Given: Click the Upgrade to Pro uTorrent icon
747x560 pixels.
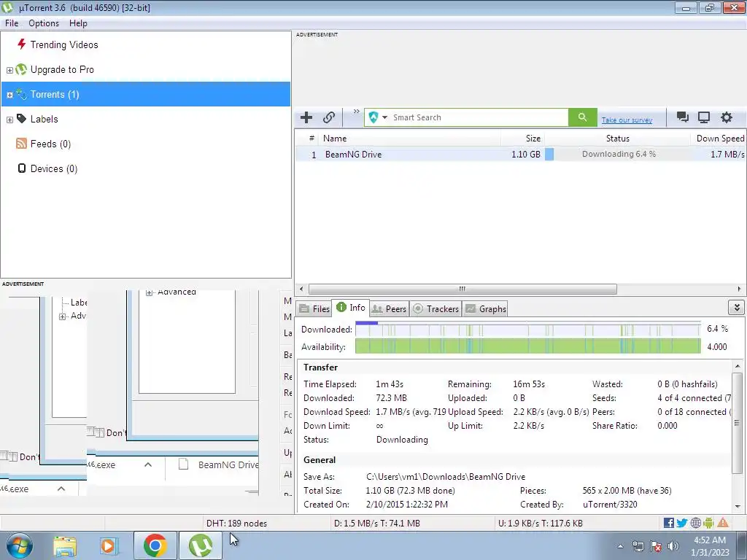Looking at the screenshot, I should (x=21, y=69).
